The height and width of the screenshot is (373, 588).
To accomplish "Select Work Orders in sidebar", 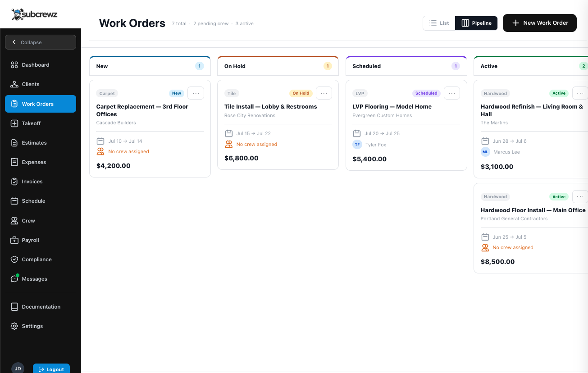I will click(x=41, y=104).
